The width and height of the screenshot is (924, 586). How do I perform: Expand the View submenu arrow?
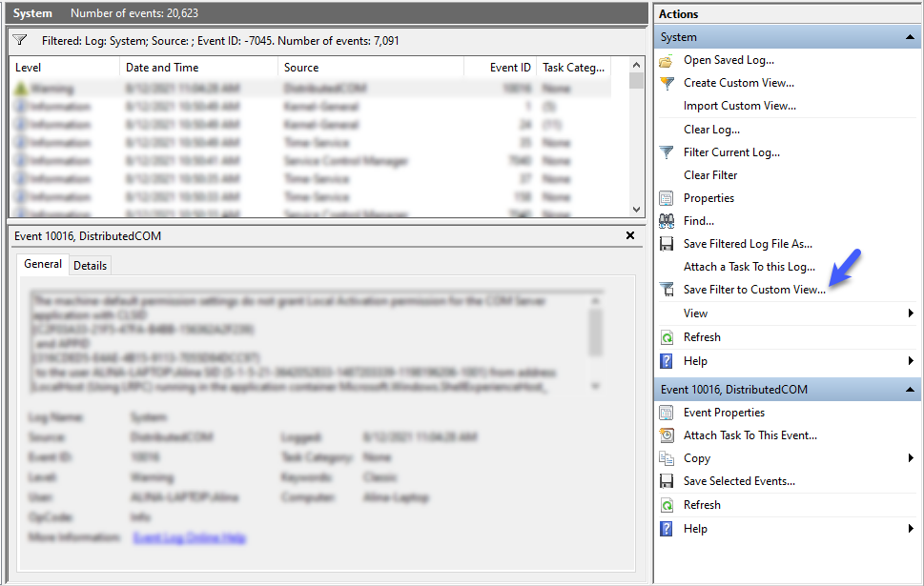(911, 313)
